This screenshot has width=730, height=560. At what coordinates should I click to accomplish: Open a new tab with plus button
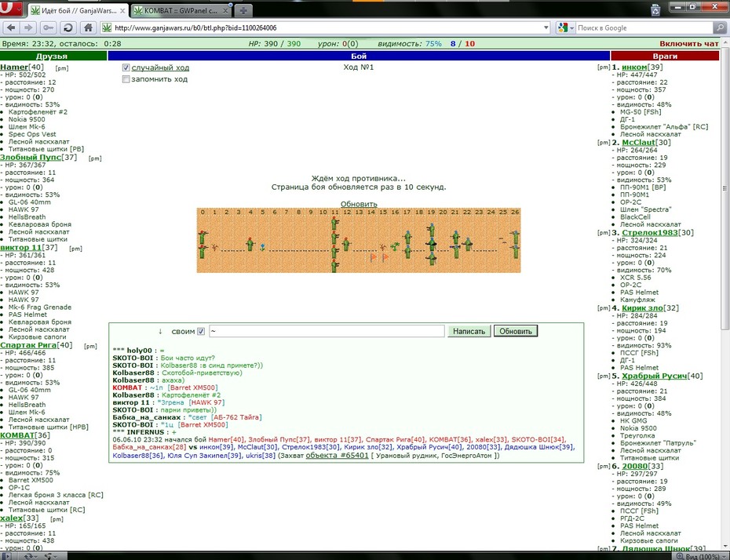point(243,10)
